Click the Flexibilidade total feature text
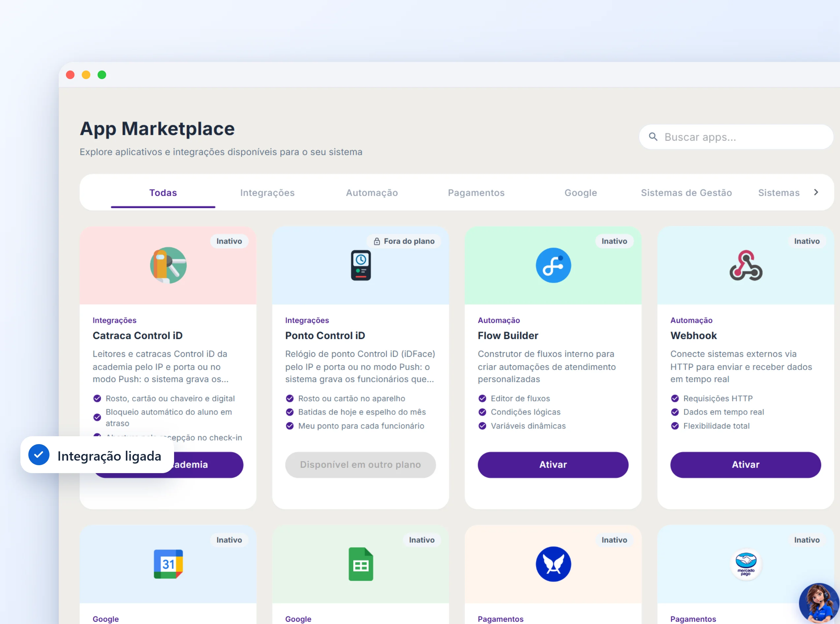Image resolution: width=840 pixels, height=624 pixels. coord(716,426)
